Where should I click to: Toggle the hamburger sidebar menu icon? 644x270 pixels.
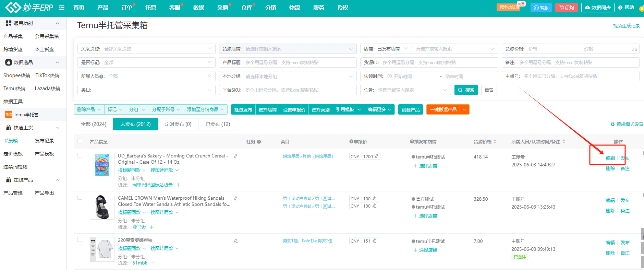pyautogui.click(x=62, y=8)
